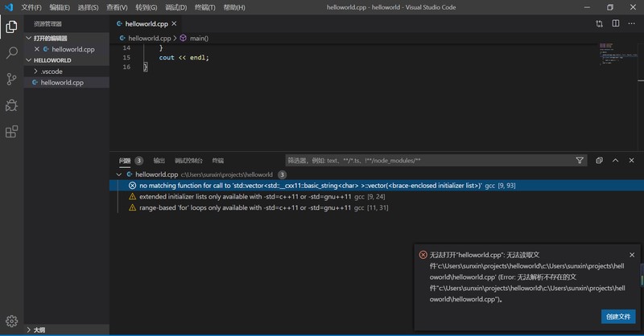Open the 终端(T) menu
This screenshot has height=336, width=644.
pyautogui.click(x=204, y=7)
